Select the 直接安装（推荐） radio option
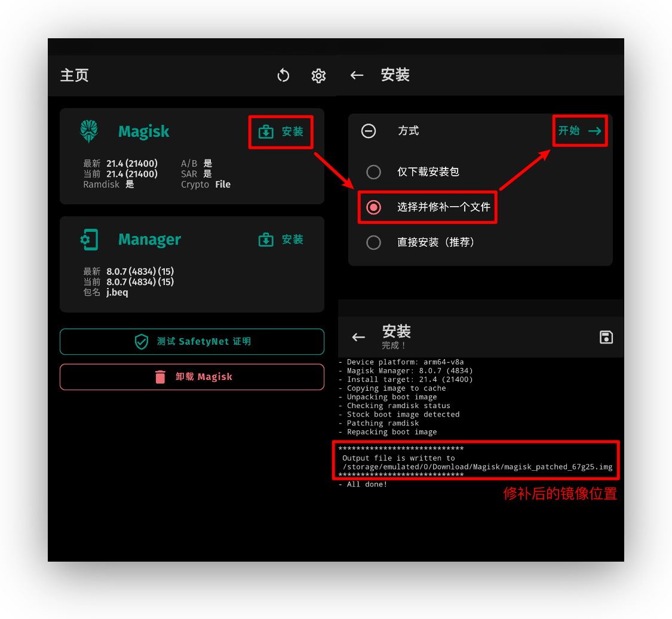Screen dimensions: 672x619 [x=373, y=243]
